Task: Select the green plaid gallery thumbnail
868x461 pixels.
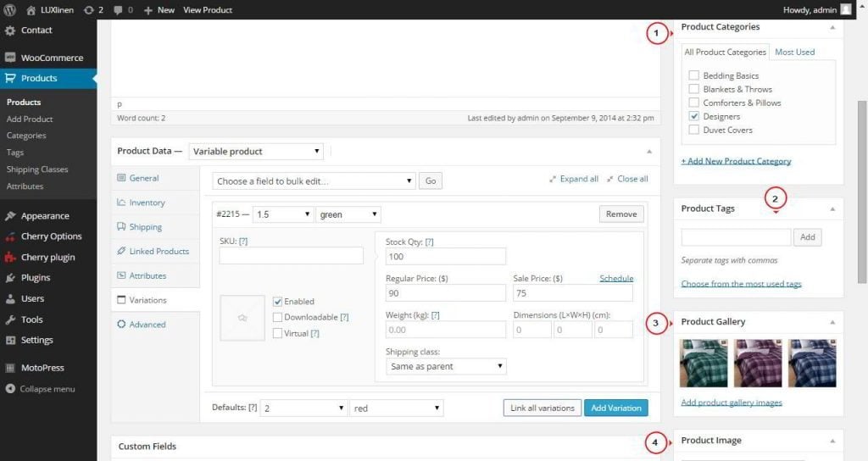Action: 704,363
